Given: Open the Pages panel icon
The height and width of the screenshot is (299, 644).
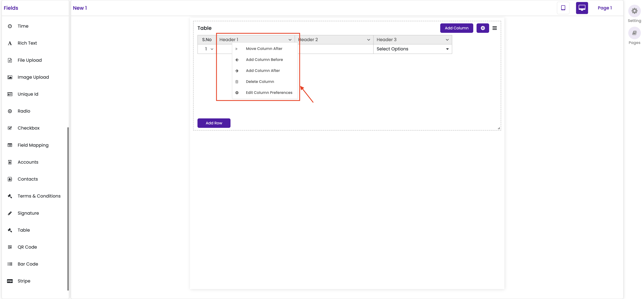Looking at the screenshot, I should (x=634, y=33).
